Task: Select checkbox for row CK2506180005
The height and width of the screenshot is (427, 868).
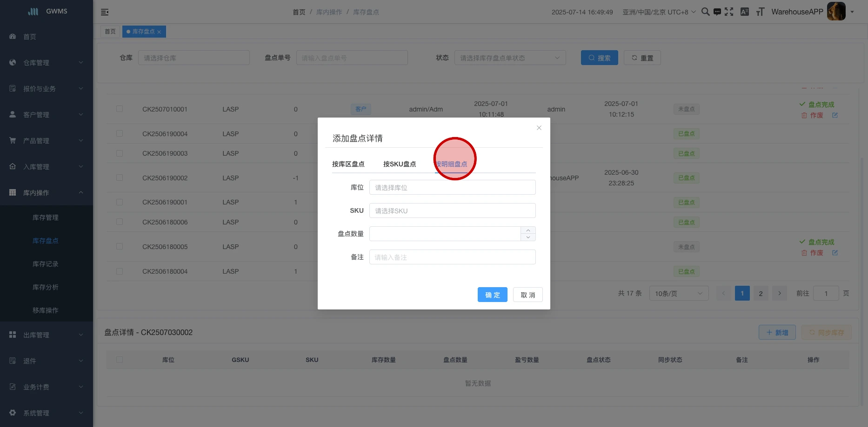Action: (120, 246)
